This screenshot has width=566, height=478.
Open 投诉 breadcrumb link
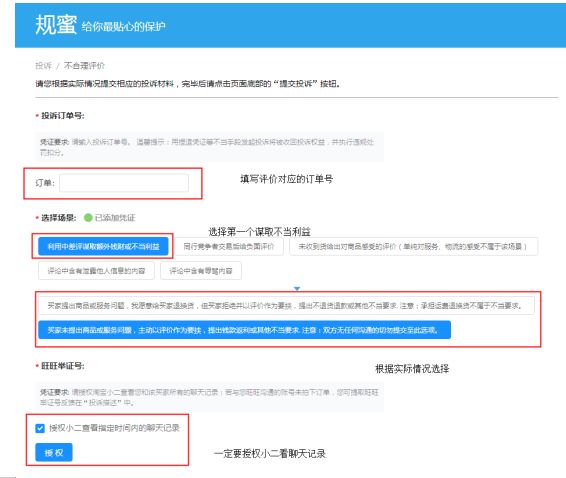coord(43,66)
